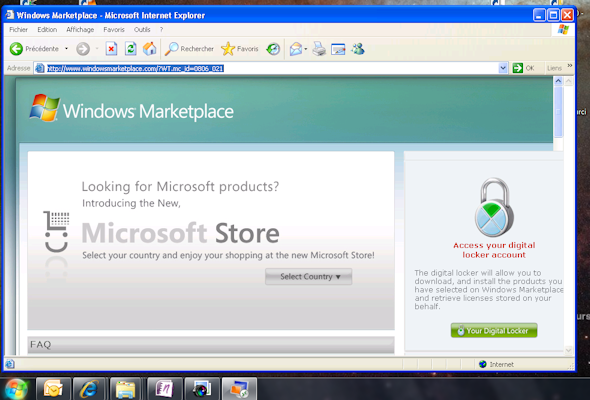Click Looking for Microsoft products? text

tap(180, 186)
